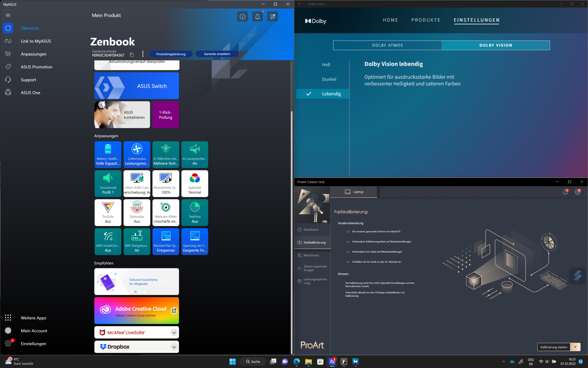Open the Adobe Creative Cloud banner

tap(136, 310)
